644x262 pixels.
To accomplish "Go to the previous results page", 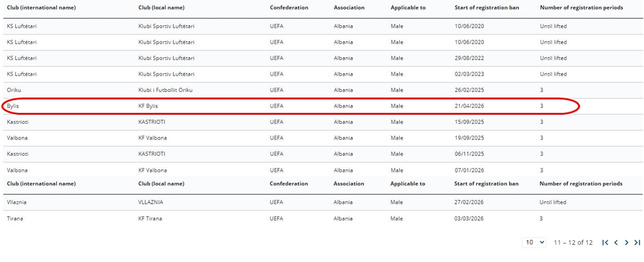I will click(616, 242).
